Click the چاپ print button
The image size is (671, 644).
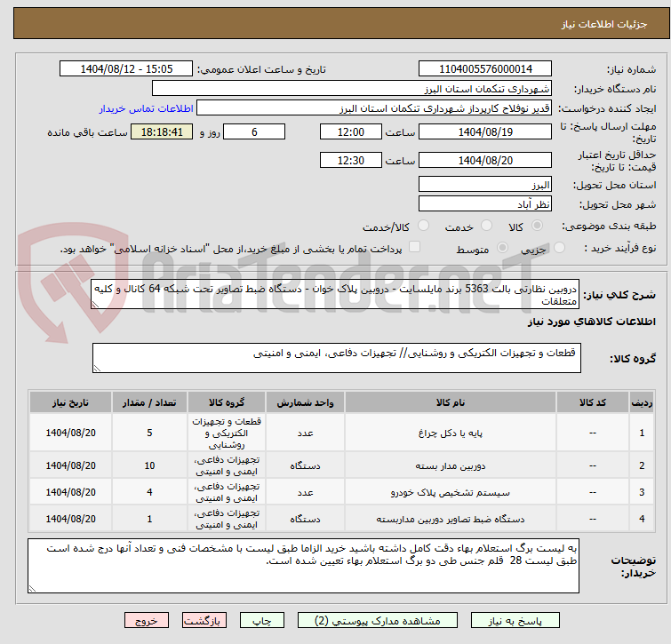[262, 621]
